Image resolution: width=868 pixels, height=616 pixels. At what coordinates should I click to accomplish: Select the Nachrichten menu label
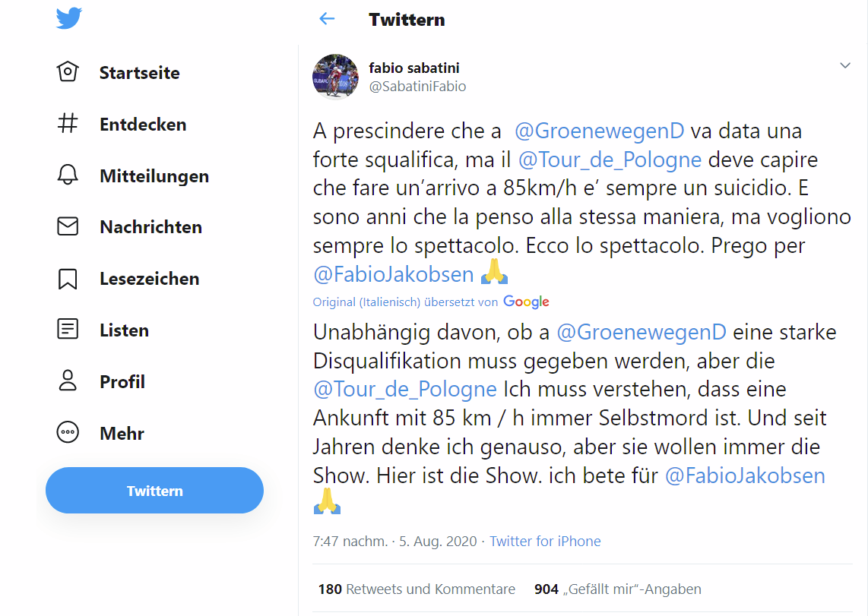coord(150,226)
